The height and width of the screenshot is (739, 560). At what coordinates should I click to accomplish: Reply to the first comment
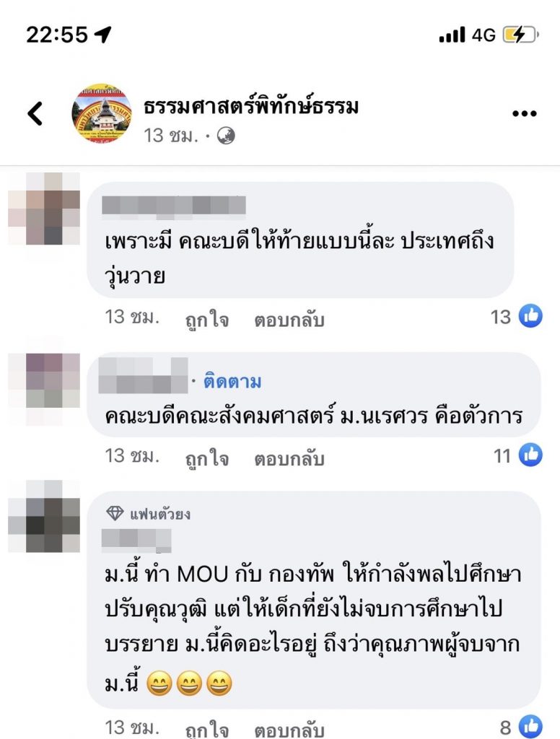point(289,319)
